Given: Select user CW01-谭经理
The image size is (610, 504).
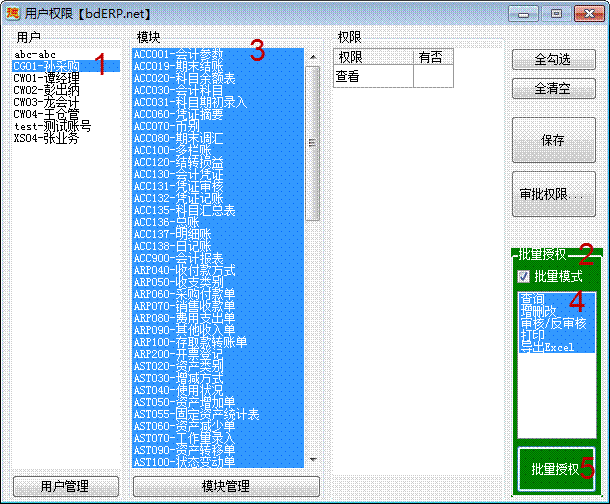Looking at the screenshot, I should pyautogui.click(x=45, y=78).
